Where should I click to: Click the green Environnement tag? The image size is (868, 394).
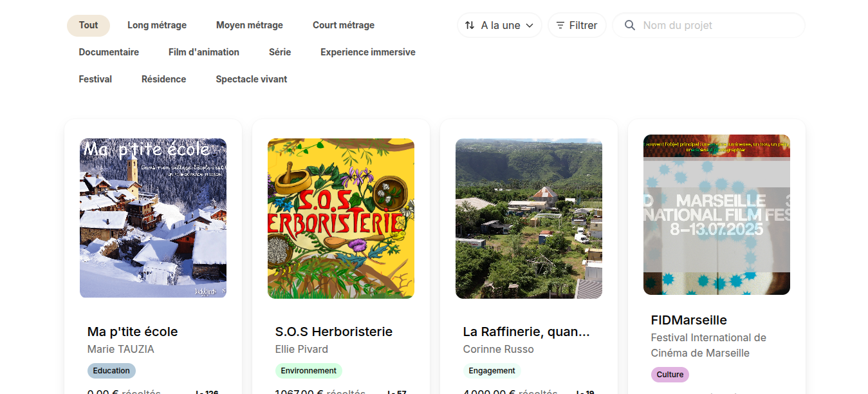pos(308,371)
